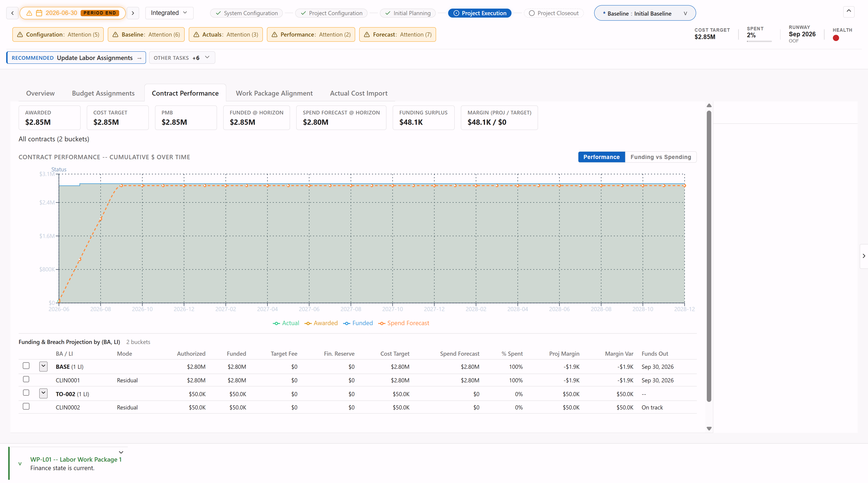Open the Overview tab

point(40,93)
